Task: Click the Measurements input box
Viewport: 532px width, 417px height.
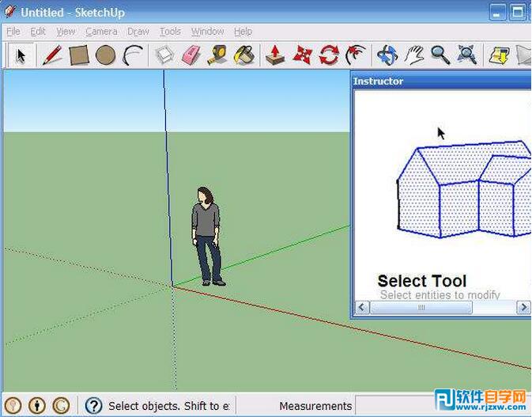Action: 443,405
